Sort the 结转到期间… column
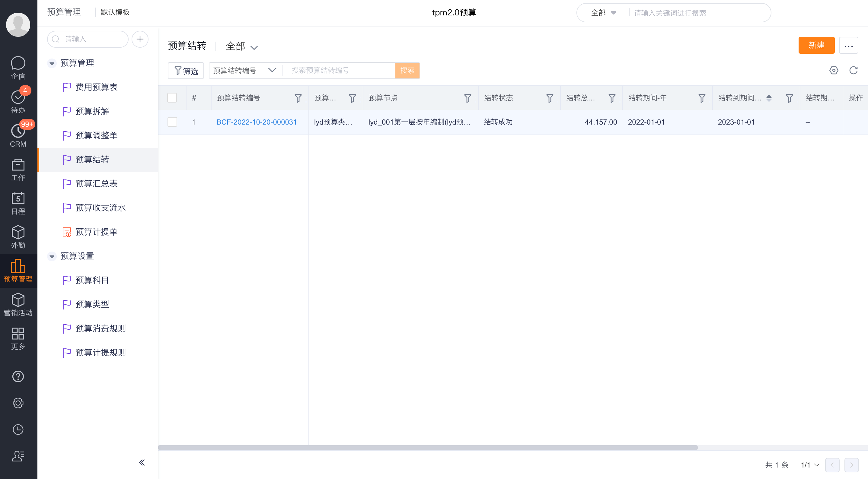Viewport: 868px width, 479px height. point(769,98)
